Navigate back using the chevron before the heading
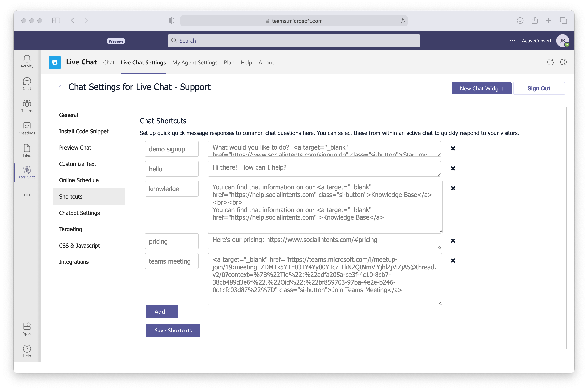This screenshot has width=588, height=390. [60, 87]
